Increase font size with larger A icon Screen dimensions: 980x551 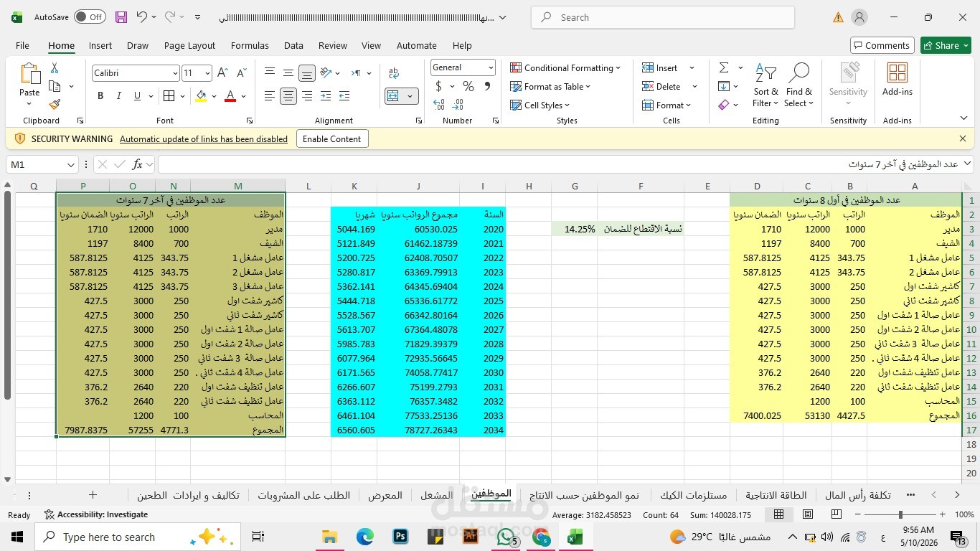tap(222, 73)
